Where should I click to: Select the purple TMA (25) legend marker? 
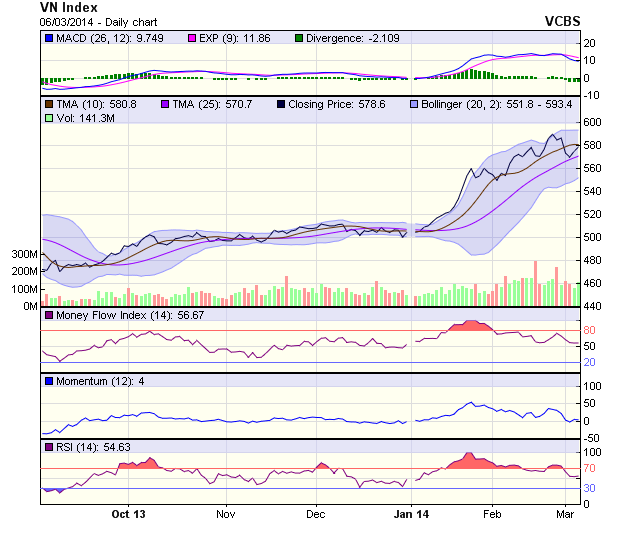coord(166,103)
